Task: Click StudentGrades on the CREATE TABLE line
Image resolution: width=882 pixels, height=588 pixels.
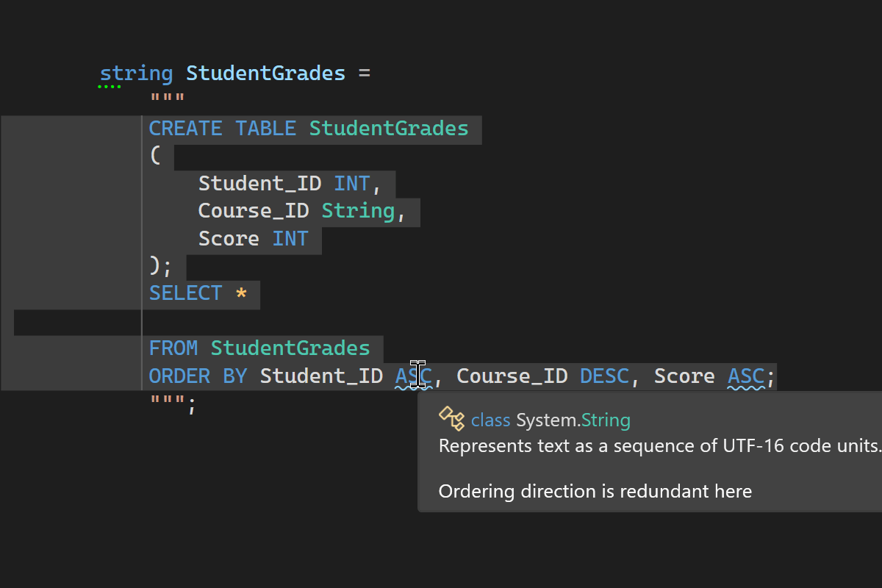Action: click(389, 129)
